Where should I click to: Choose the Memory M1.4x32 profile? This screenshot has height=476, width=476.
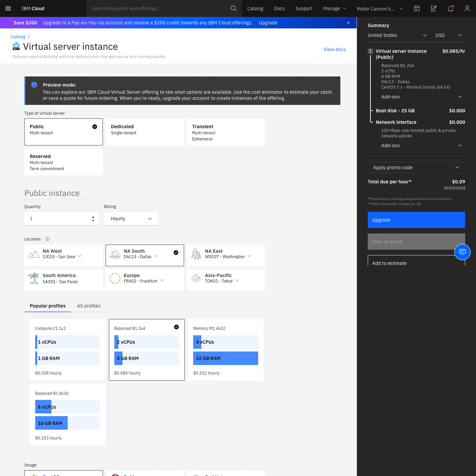point(226,350)
